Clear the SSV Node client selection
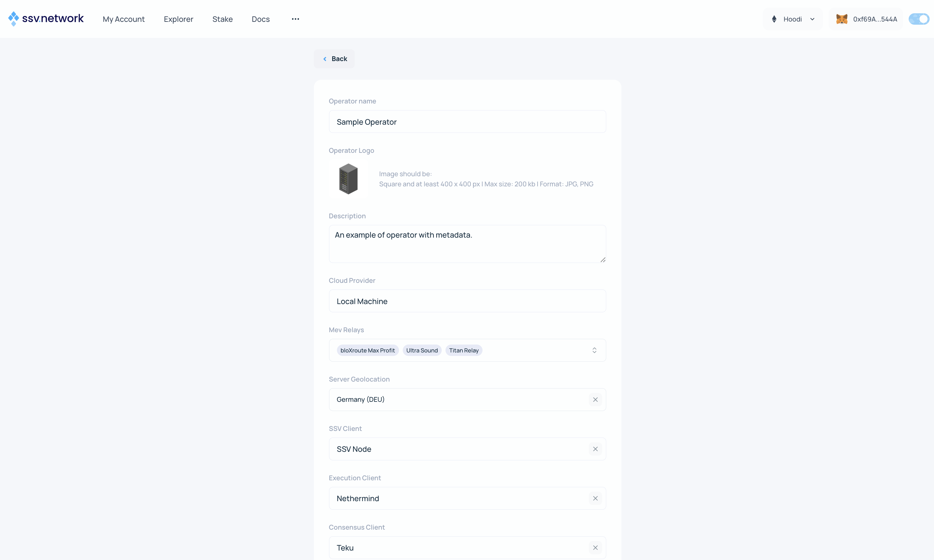Image resolution: width=934 pixels, height=560 pixels. 595,449
